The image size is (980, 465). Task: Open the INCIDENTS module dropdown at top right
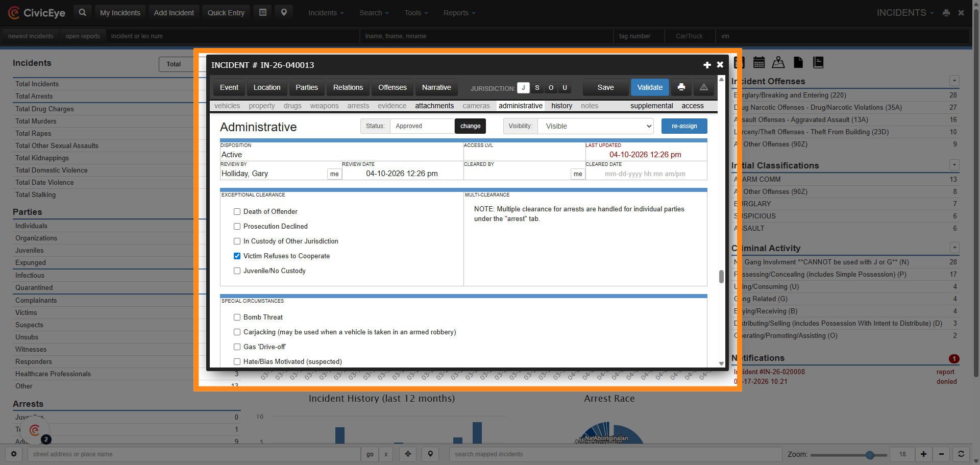pyautogui.click(x=905, y=13)
